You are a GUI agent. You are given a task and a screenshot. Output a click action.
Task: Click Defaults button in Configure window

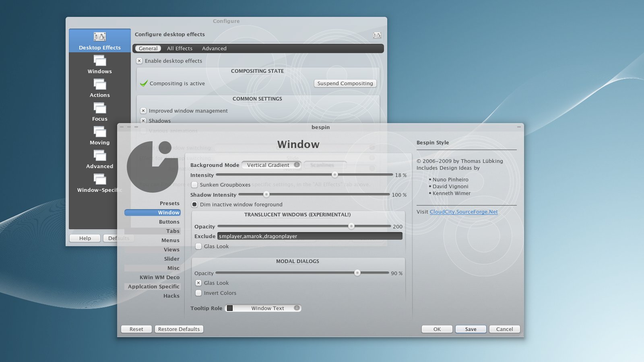point(119,238)
